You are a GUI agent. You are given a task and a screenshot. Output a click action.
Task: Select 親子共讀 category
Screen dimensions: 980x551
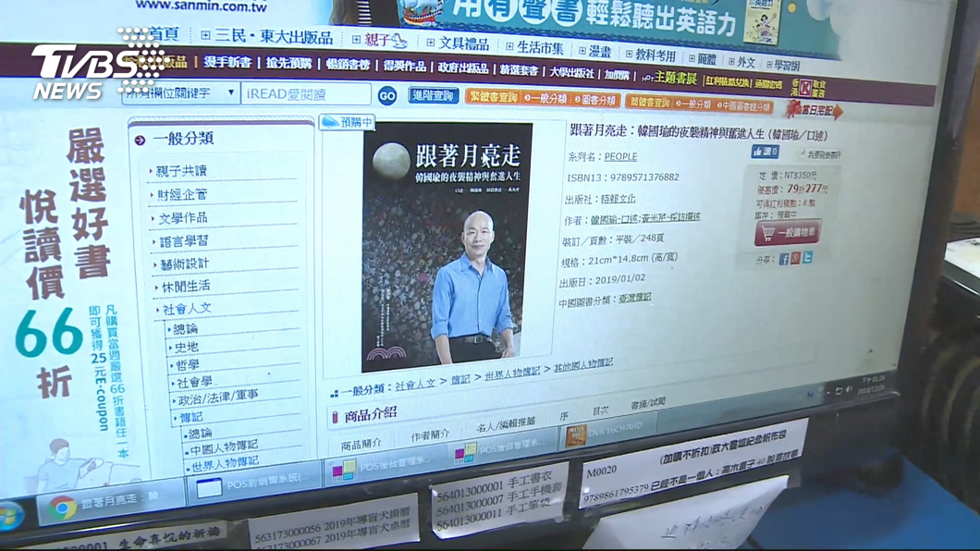tap(181, 170)
